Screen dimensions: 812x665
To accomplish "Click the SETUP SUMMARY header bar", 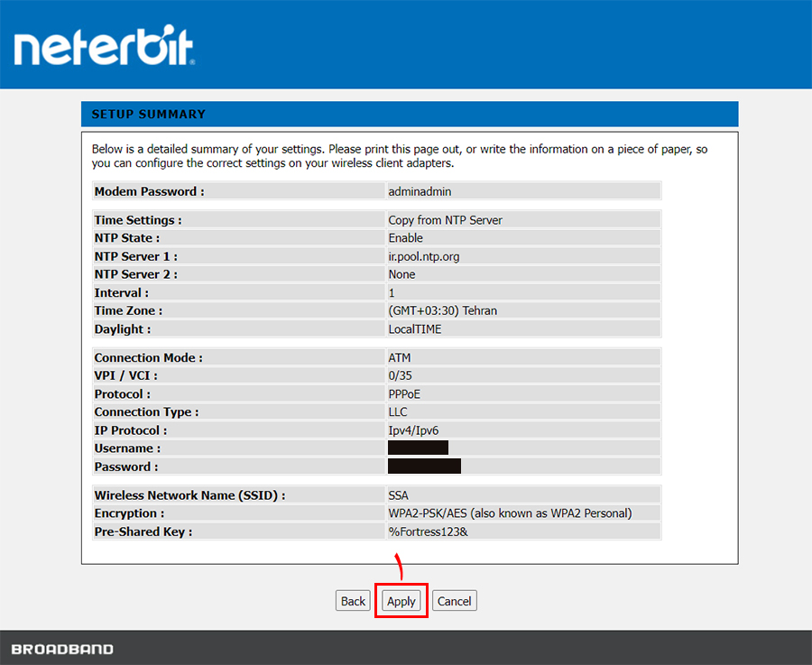I will pyautogui.click(x=147, y=114).
